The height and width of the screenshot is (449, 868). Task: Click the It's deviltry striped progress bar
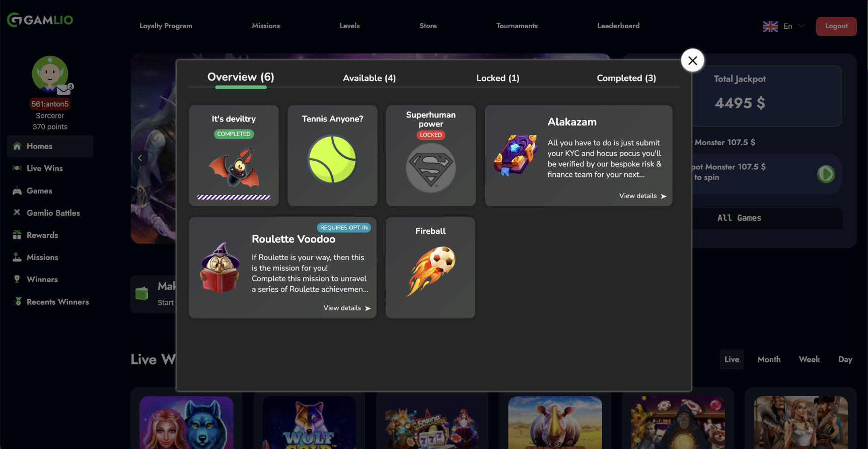point(234,197)
